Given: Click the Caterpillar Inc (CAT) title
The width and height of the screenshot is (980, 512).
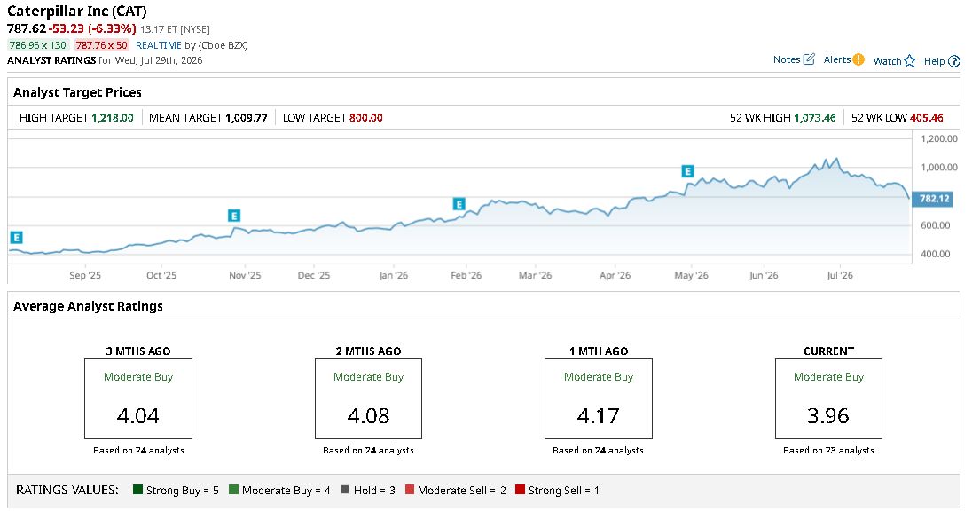Looking at the screenshot, I should click(77, 12).
